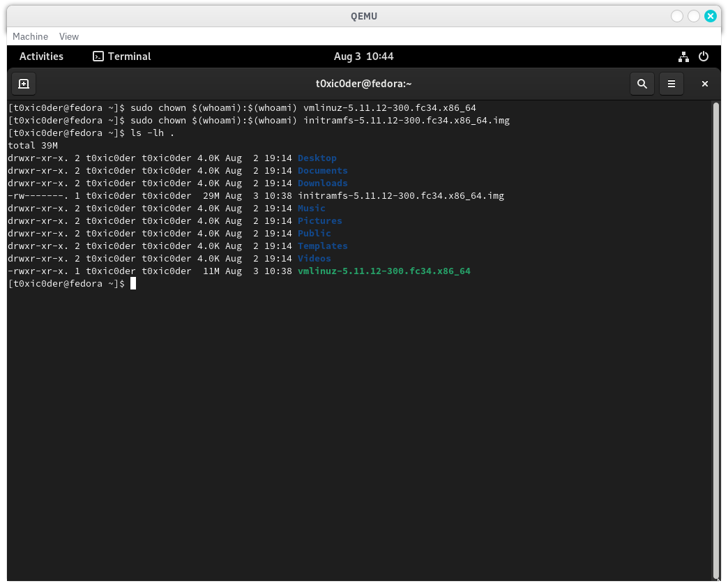728x588 pixels.
Task: Open the terminal hamburger menu
Action: [x=672, y=84]
